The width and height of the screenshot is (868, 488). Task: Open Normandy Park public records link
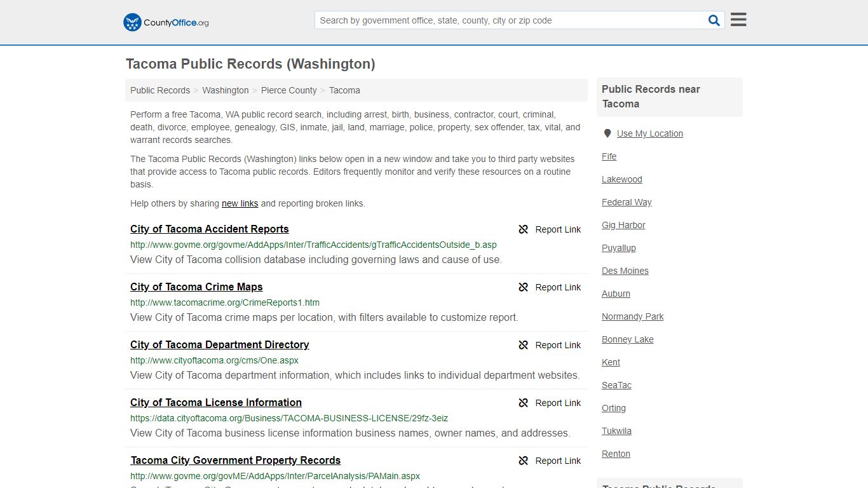click(633, 316)
